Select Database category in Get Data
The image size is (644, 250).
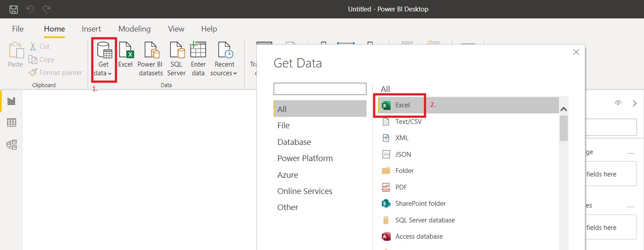(x=294, y=142)
